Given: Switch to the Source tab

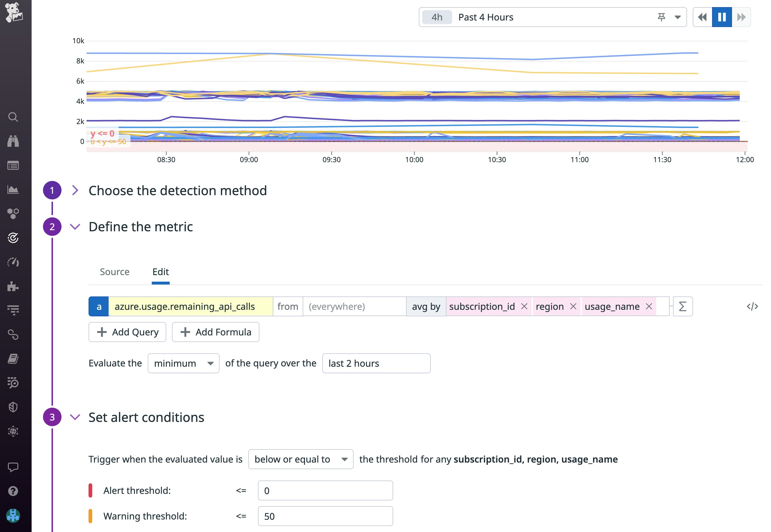Looking at the screenshot, I should point(114,272).
